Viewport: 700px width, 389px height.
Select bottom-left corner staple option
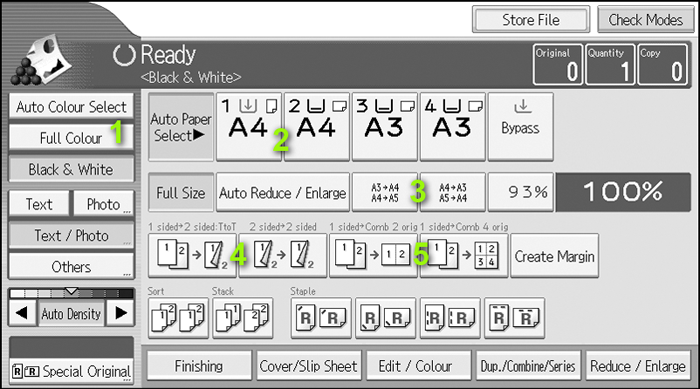pyautogui.click(x=385, y=318)
